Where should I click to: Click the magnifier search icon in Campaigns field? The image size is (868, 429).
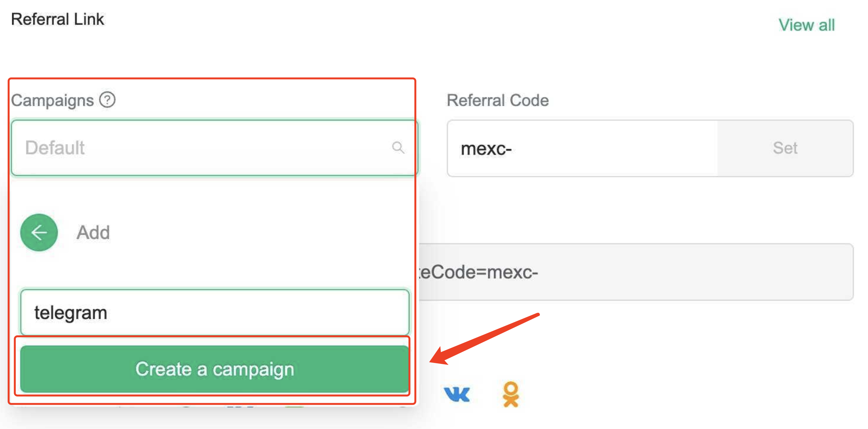pyautogui.click(x=398, y=147)
